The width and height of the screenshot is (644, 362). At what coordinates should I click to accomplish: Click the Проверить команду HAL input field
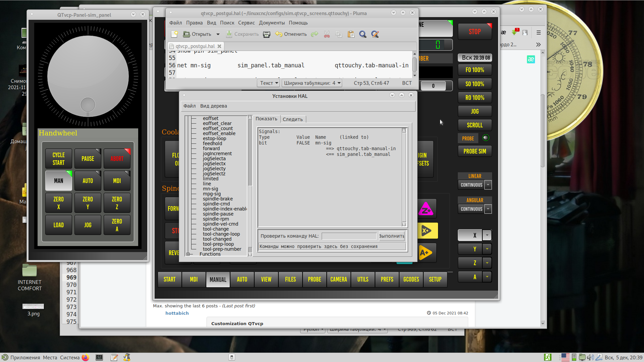pos(349,236)
